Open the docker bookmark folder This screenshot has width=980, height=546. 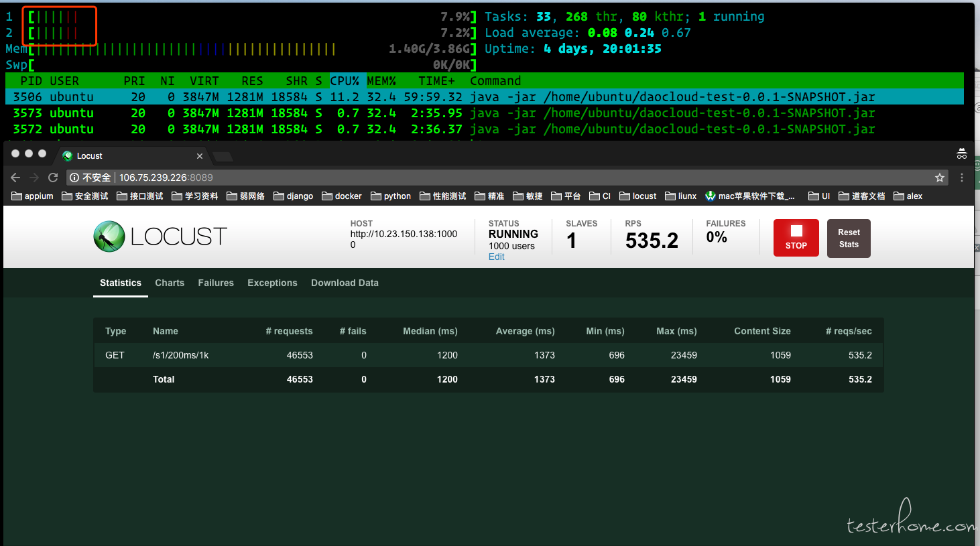(x=342, y=196)
